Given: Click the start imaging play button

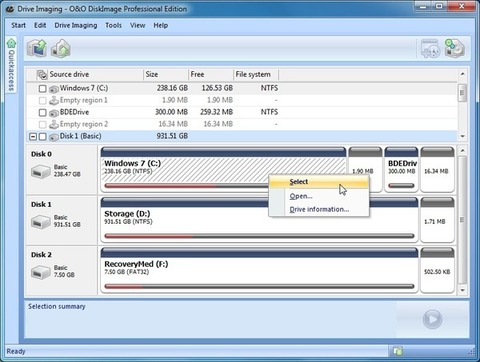Looking at the screenshot, I should (x=432, y=319).
